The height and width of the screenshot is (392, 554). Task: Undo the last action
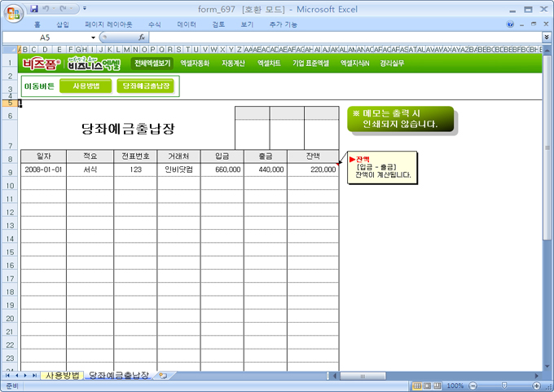coord(46,8)
